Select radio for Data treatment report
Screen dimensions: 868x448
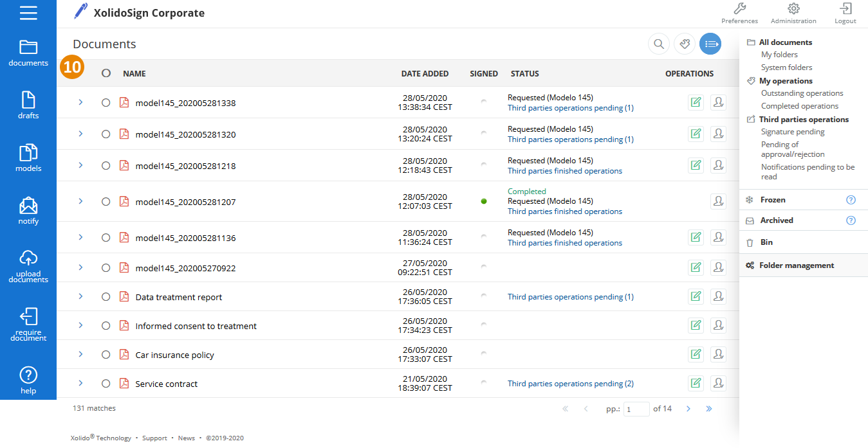(106, 297)
